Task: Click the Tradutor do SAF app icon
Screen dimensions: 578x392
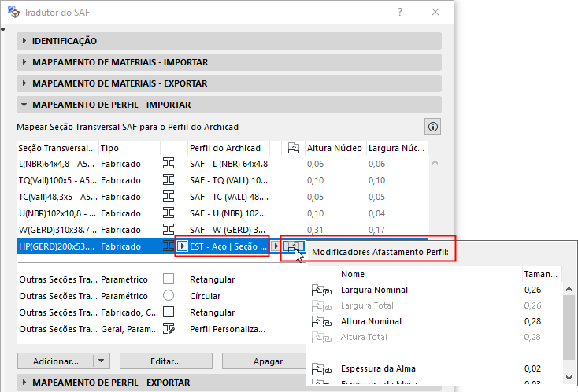Action: [13, 12]
